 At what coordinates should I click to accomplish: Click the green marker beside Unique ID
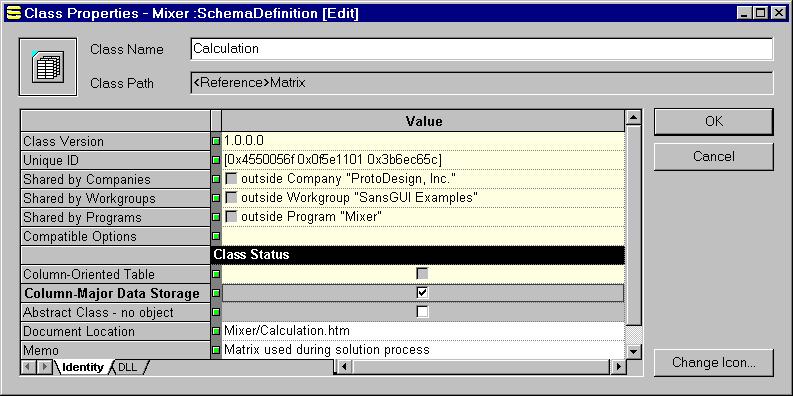pos(216,160)
